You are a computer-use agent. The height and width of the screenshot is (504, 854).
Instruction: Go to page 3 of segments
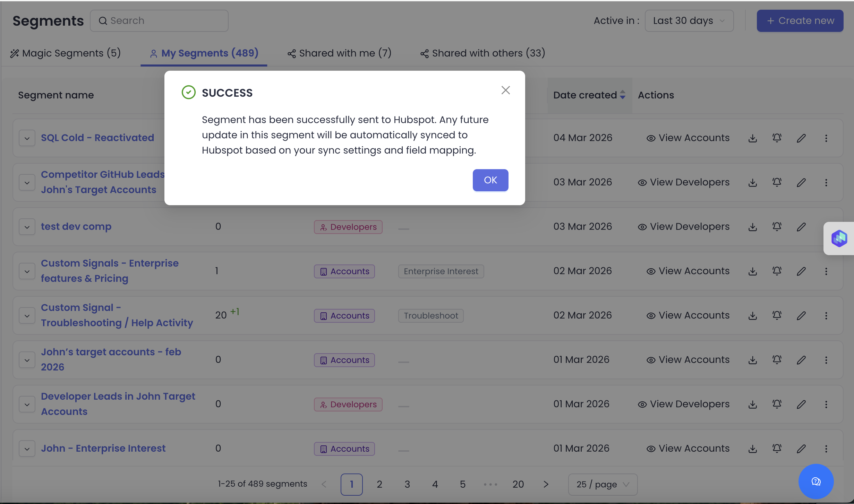coord(407,484)
